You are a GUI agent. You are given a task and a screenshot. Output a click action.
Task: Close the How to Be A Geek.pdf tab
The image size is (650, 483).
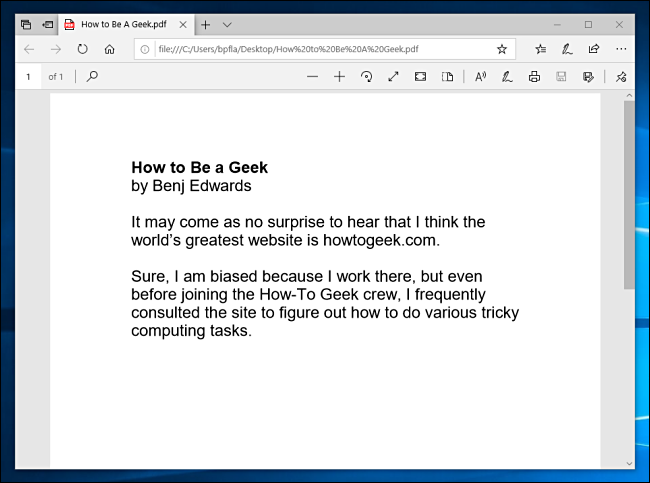(x=183, y=25)
